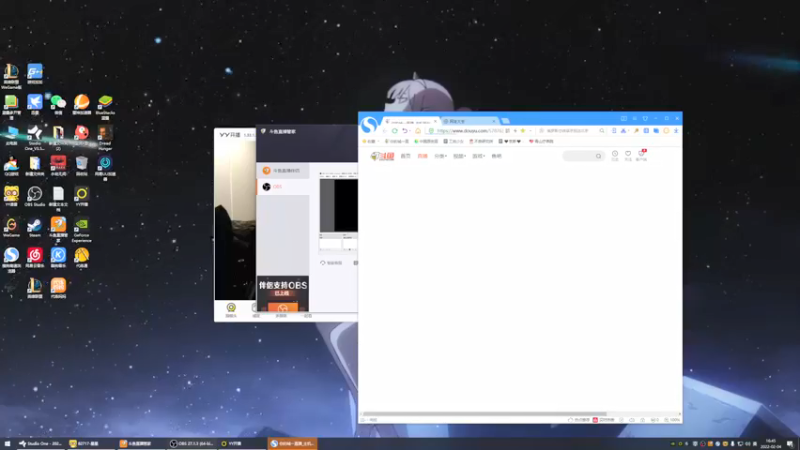800x450 pixels.
Task: Open the bookmark with the red heart icon
Action: click(x=541, y=141)
